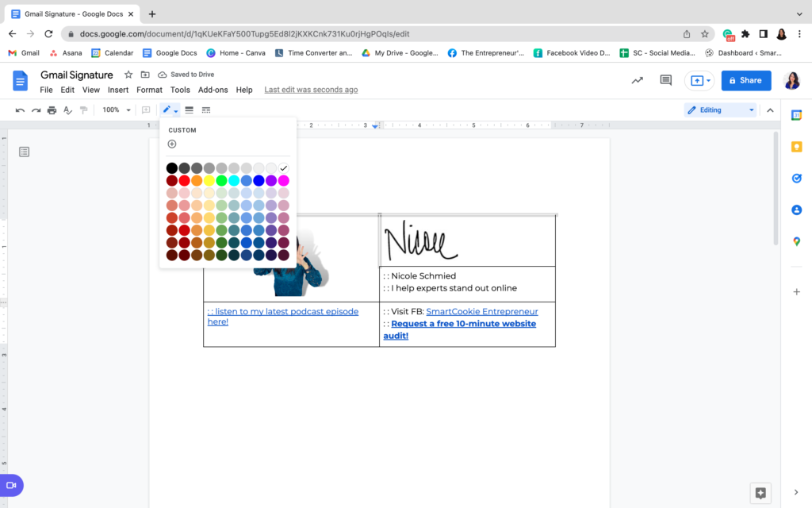Open Google Tasks side panel icon
The height and width of the screenshot is (508, 812).
pos(796,179)
